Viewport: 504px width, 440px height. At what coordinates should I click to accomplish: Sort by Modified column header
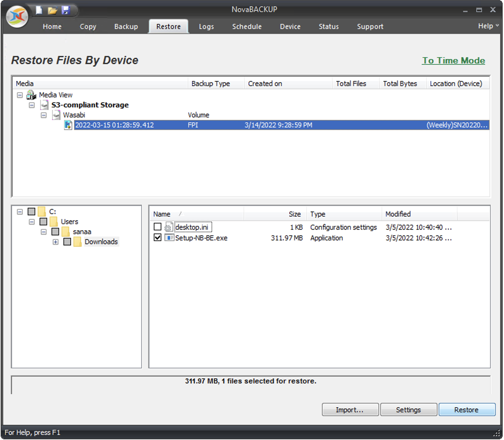[419, 214]
